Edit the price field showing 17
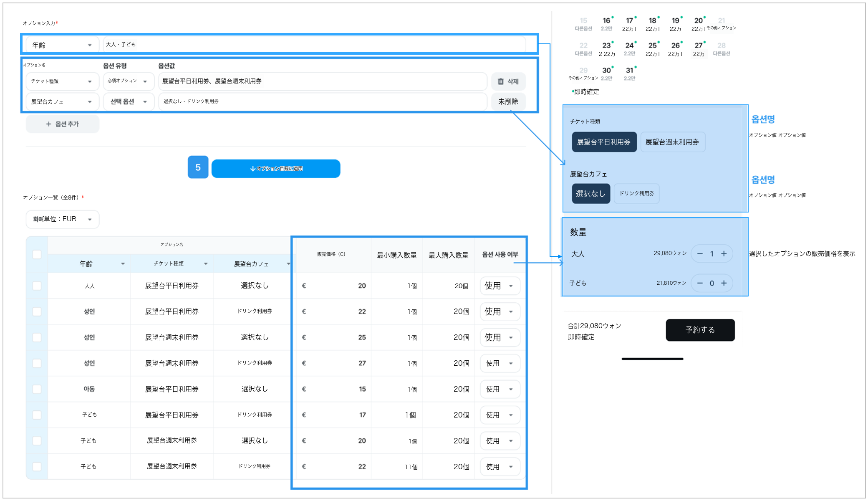The width and height of the screenshot is (868, 501). pyautogui.click(x=334, y=415)
